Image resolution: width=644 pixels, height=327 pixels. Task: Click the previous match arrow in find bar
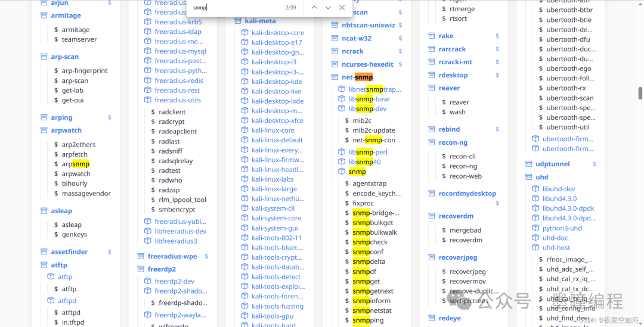pyautogui.click(x=314, y=7)
